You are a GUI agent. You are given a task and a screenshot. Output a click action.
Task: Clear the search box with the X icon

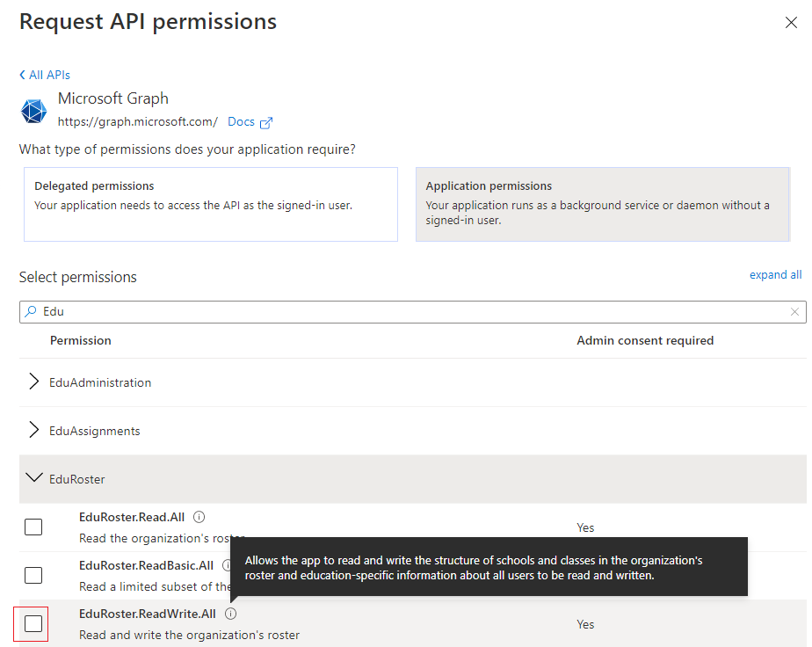[x=794, y=312]
